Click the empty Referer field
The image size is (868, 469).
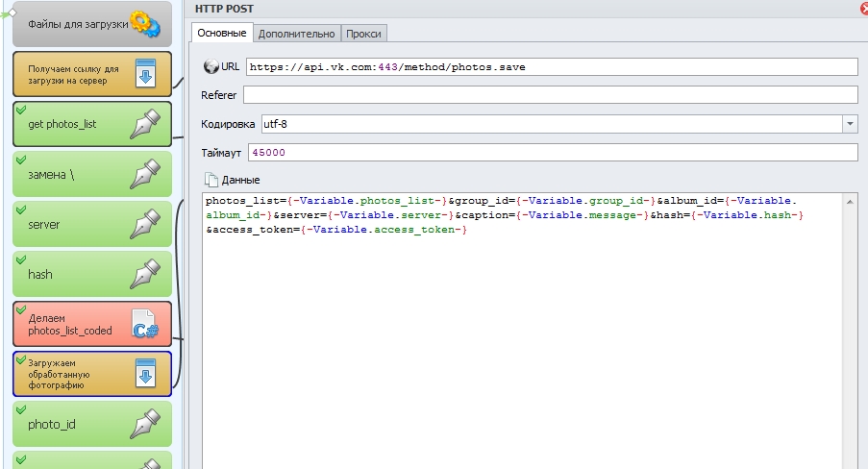coord(550,94)
